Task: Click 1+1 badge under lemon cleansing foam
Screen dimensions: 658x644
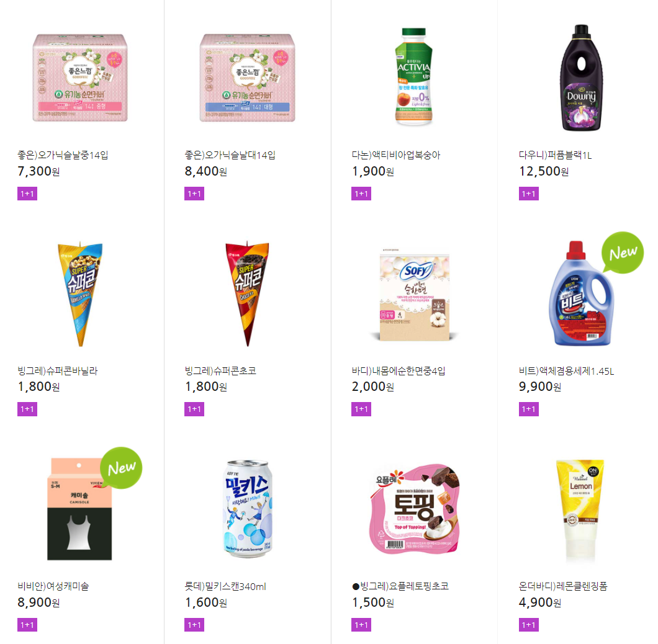Action: 529,625
